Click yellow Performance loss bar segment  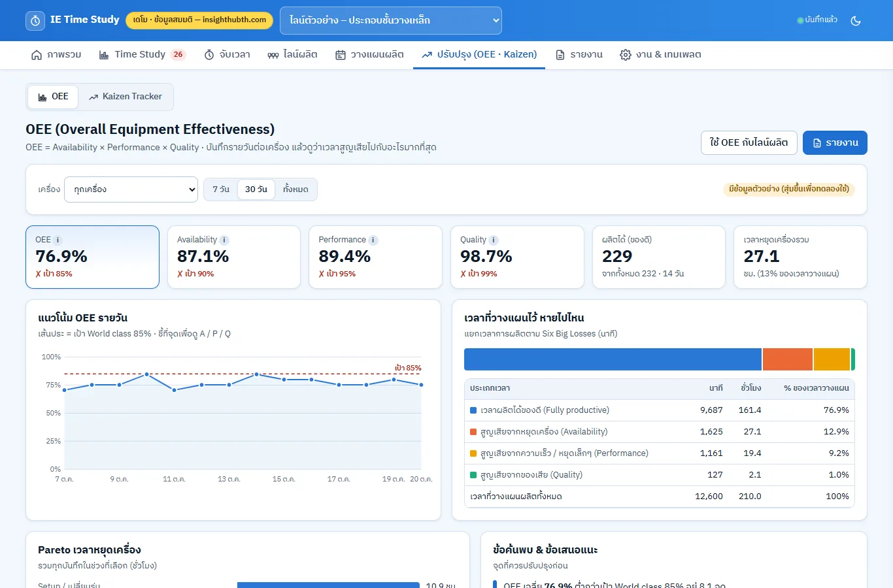[x=832, y=359]
